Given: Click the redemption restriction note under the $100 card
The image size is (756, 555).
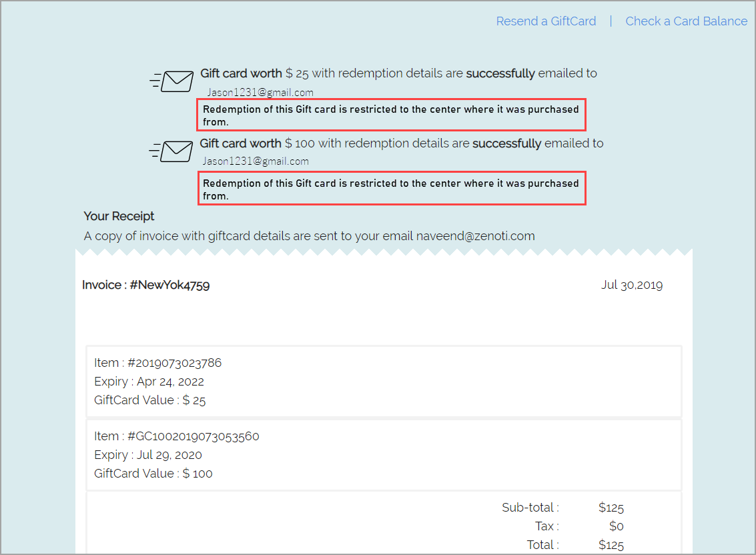Looking at the screenshot, I should click(392, 189).
